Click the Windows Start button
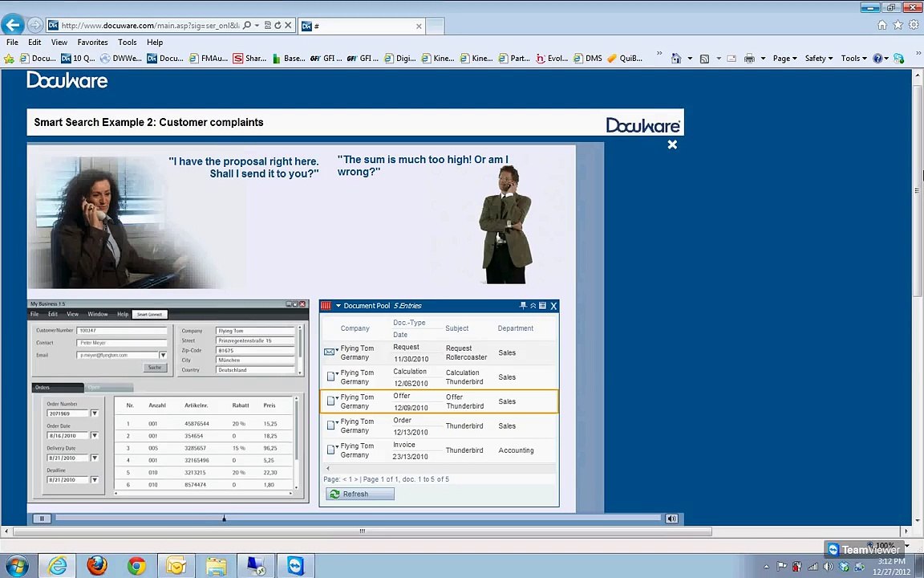The height and width of the screenshot is (578, 924). click(x=17, y=566)
